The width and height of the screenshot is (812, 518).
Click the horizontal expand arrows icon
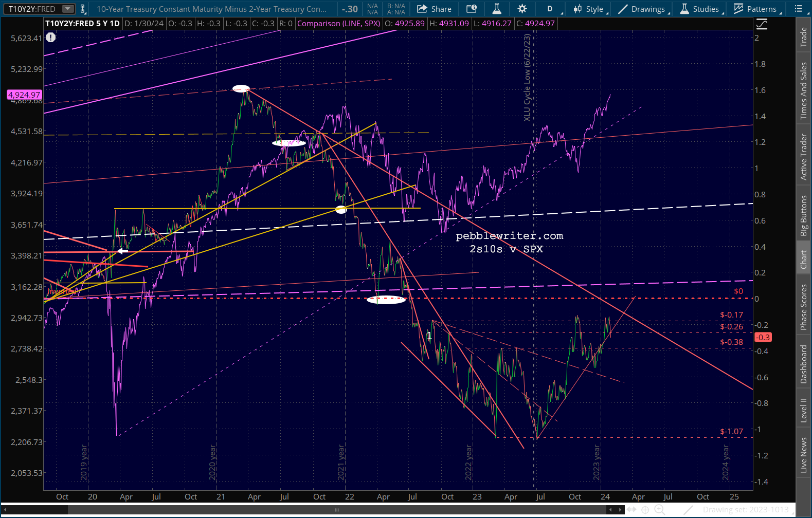(631, 510)
